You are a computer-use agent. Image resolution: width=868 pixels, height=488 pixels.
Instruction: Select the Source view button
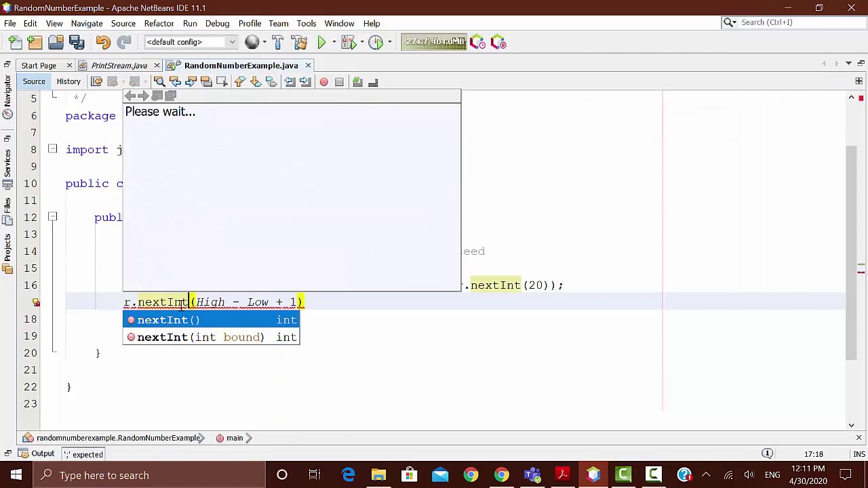pyautogui.click(x=34, y=81)
